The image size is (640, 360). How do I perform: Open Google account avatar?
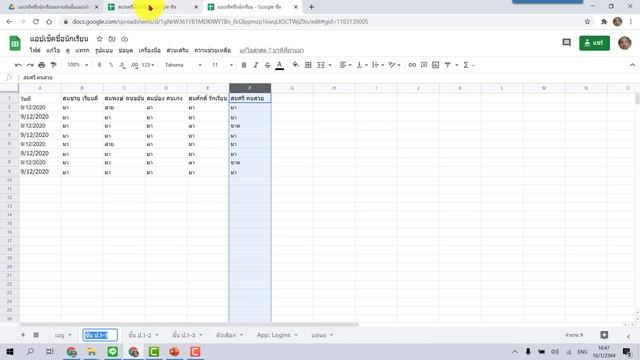point(624,43)
